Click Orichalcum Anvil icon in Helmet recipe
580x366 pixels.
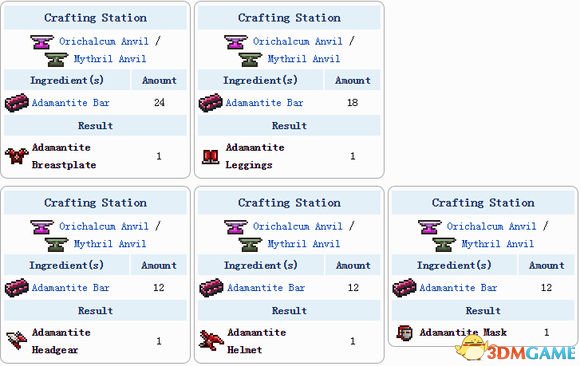236,227
